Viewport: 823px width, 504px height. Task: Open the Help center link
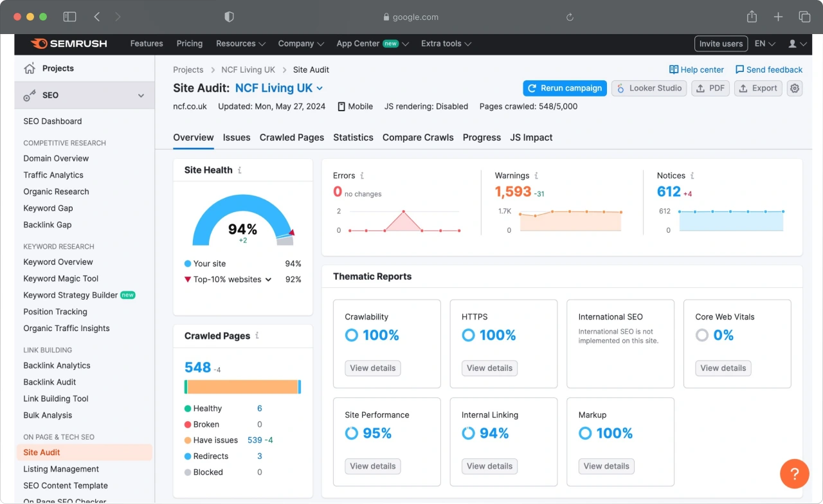click(696, 69)
